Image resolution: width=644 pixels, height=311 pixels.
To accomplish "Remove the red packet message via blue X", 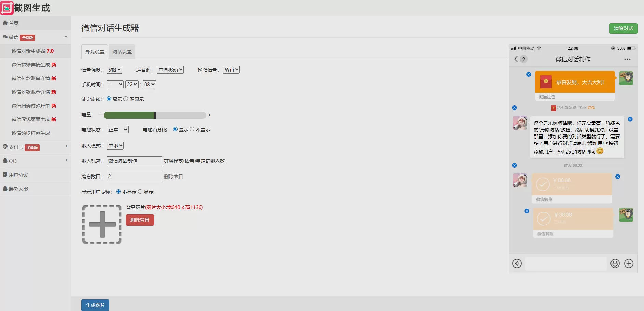I will click(528, 74).
